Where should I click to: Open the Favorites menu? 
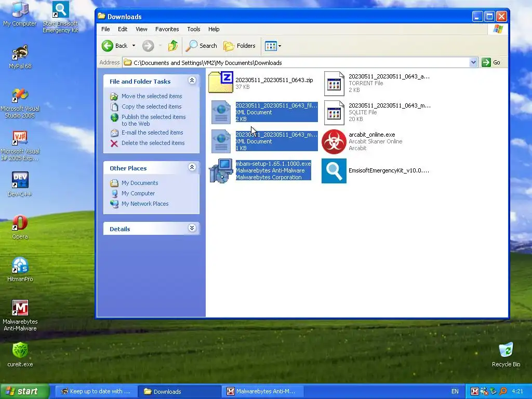point(167,29)
